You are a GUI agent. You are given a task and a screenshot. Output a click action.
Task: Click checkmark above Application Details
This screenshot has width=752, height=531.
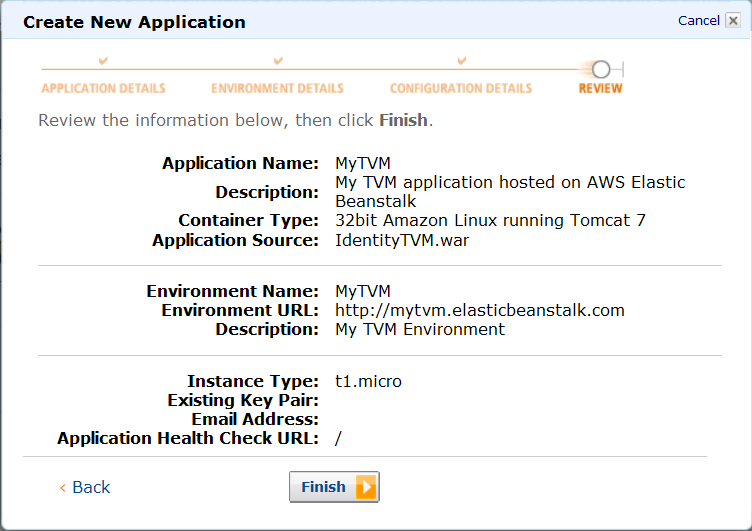pos(103,61)
